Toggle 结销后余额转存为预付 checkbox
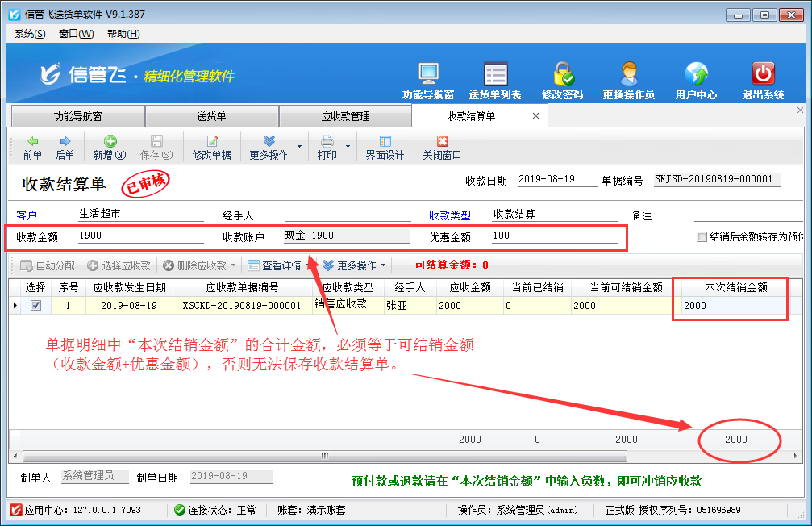 click(702, 237)
